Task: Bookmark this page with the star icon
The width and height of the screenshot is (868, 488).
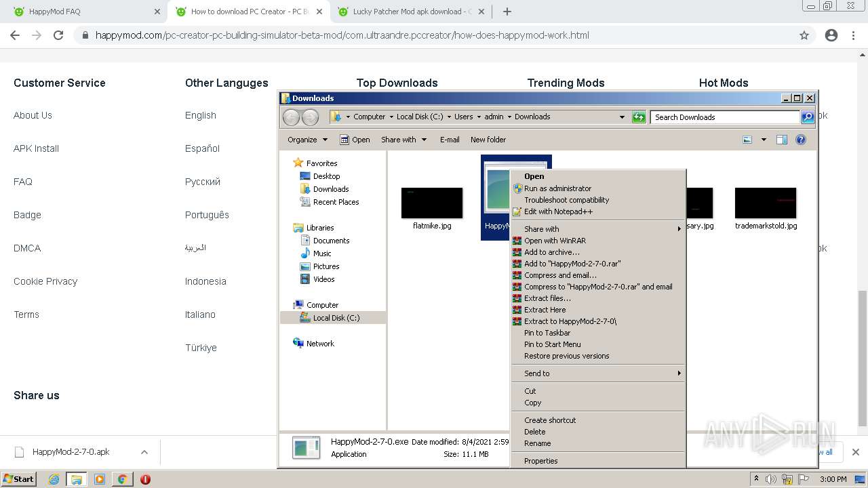Action: tap(804, 35)
